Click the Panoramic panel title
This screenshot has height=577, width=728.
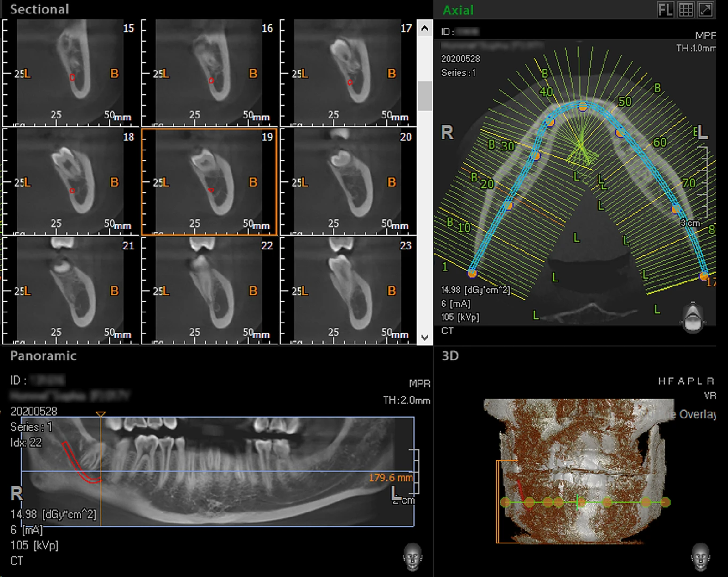[x=43, y=356]
